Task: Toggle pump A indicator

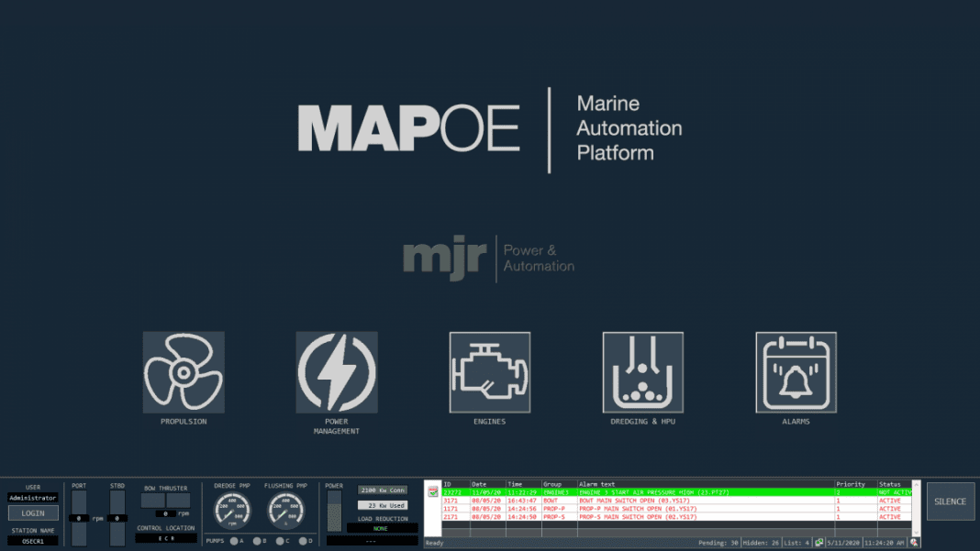Action: [234, 541]
